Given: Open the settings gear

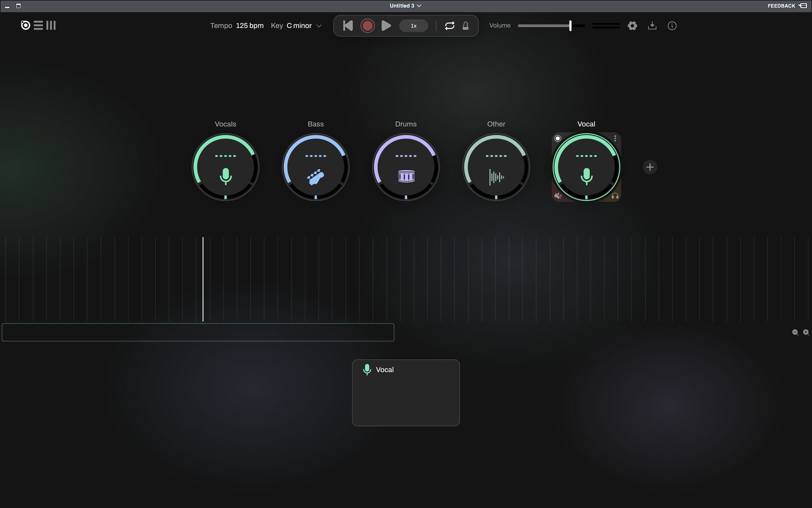Looking at the screenshot, I should (x=632, y=26).
